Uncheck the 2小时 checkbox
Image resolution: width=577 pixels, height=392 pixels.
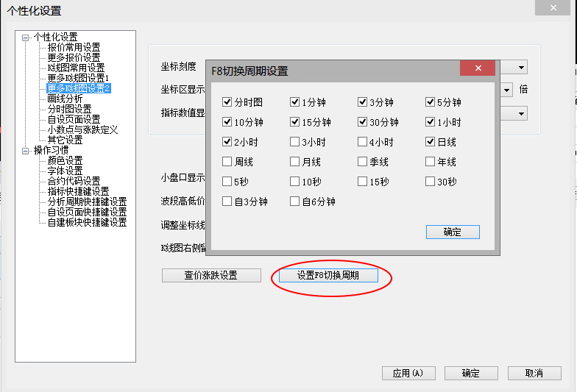point(227,141)
